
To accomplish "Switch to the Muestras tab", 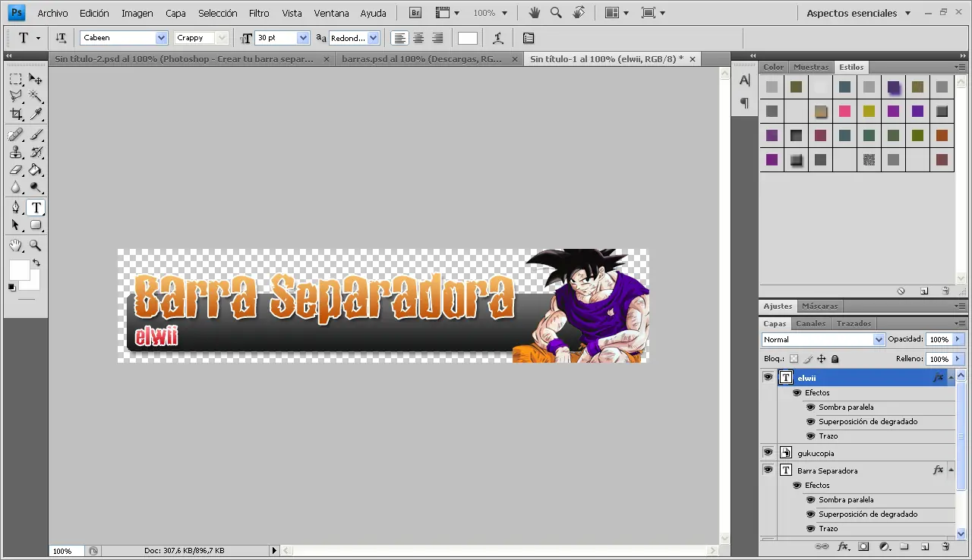I will (x=811, y=67).
